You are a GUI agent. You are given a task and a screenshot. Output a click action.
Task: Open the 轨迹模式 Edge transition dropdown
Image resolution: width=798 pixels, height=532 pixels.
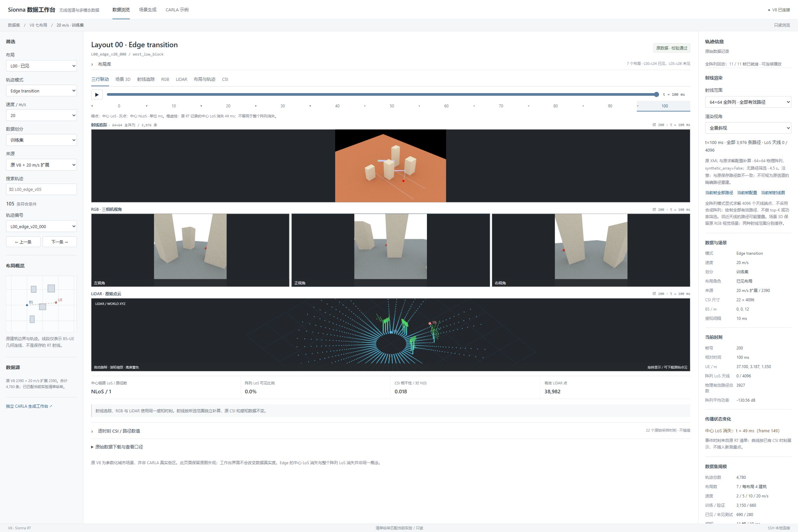pyautogui.click(x=41, y=90)
